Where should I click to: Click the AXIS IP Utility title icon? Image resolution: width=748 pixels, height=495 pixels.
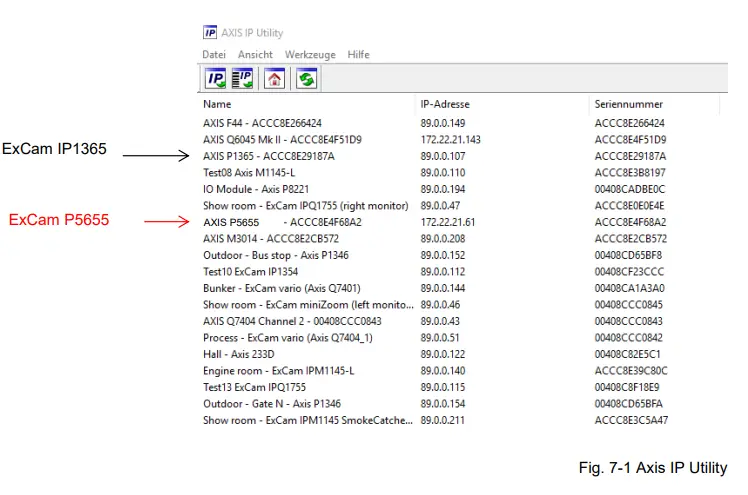click(209, 32)
